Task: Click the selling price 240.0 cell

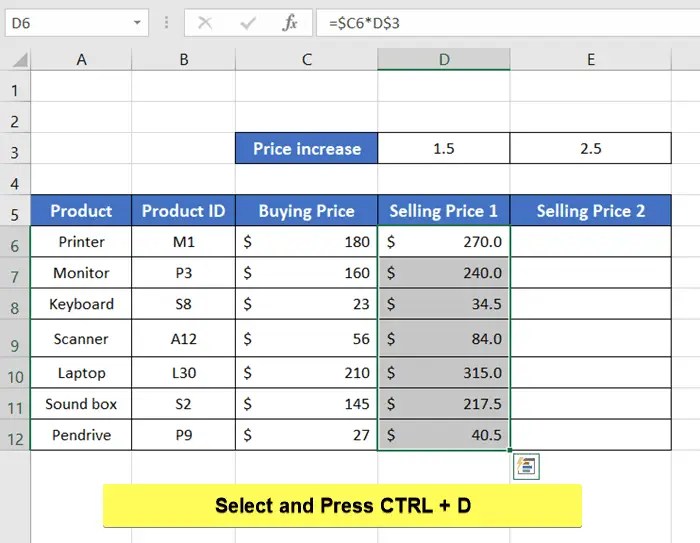Action: click(x=444, y=272)
